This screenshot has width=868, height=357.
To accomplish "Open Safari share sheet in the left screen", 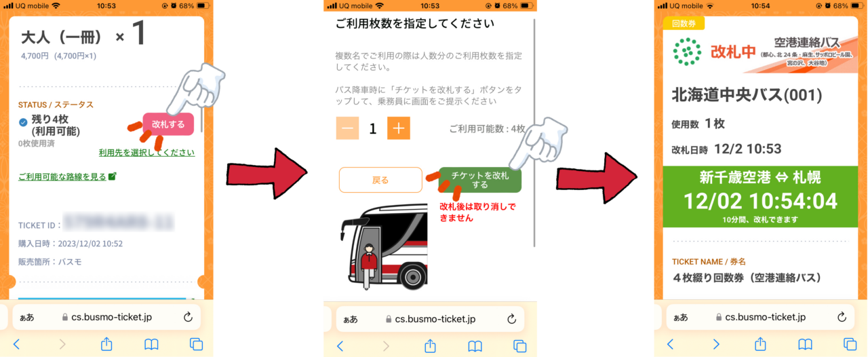I will [x=106, y=344].
